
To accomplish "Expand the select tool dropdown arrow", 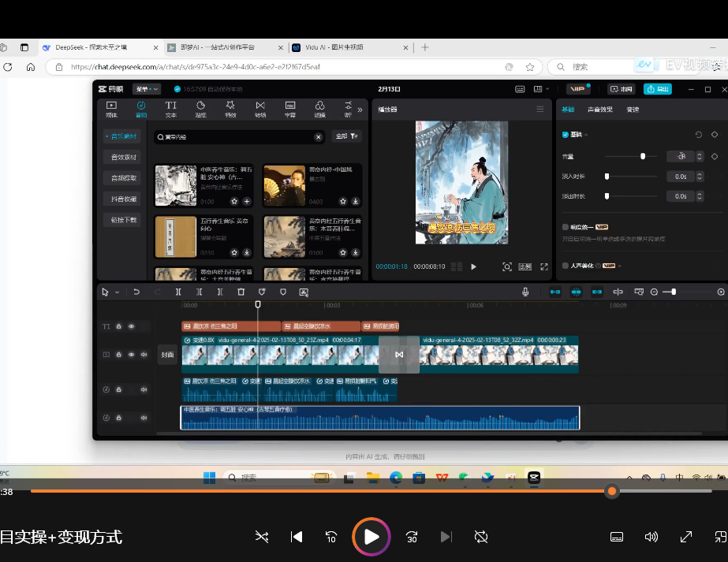I will coord(117,292).
